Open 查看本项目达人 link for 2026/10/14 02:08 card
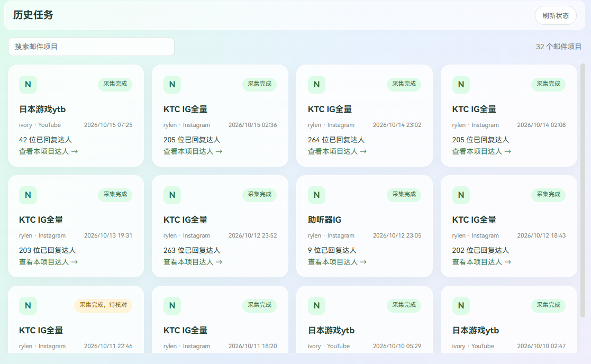591x364 pixels. click(481, 151)
